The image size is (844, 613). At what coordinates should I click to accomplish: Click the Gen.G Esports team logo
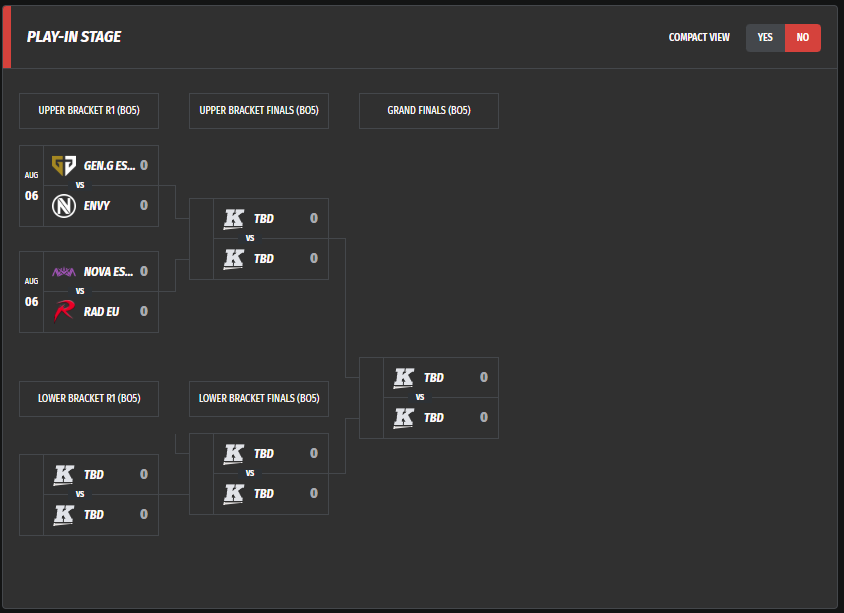pyautogui.click(x=64, y=165)
